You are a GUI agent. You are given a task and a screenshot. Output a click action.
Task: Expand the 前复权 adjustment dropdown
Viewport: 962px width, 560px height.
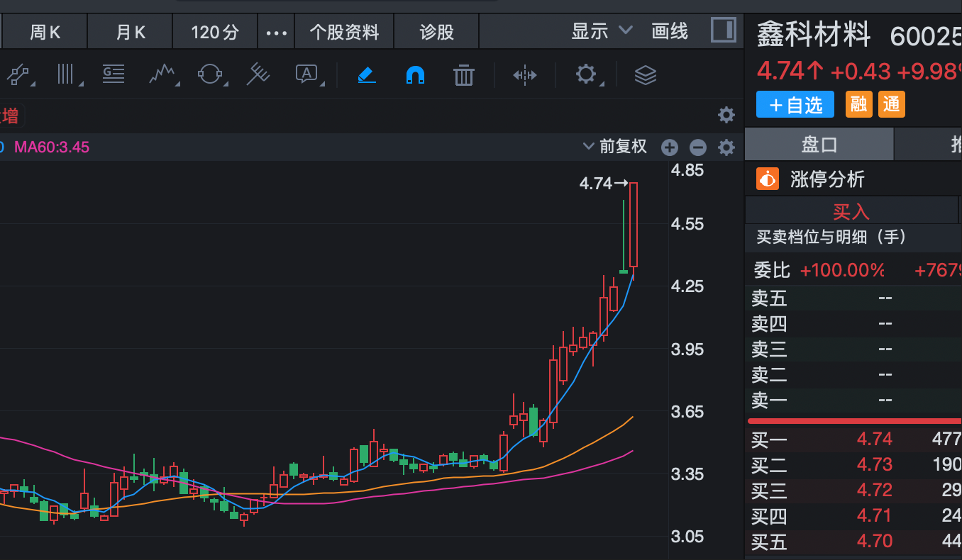pyautogui.click(x=614, y=146)
